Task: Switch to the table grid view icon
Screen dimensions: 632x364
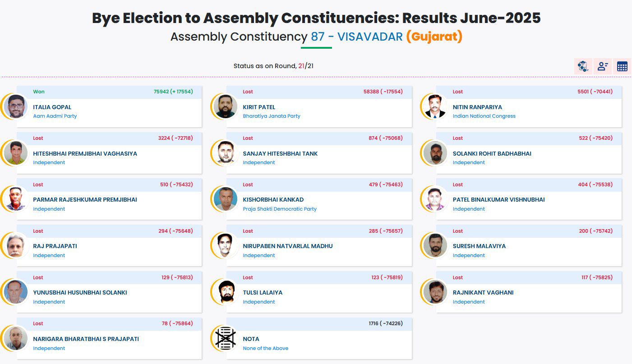Action: [622, 66]
